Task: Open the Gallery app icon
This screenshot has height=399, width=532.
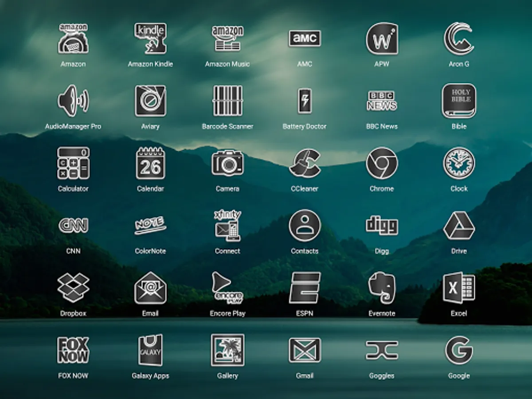Action: (227, 350)
